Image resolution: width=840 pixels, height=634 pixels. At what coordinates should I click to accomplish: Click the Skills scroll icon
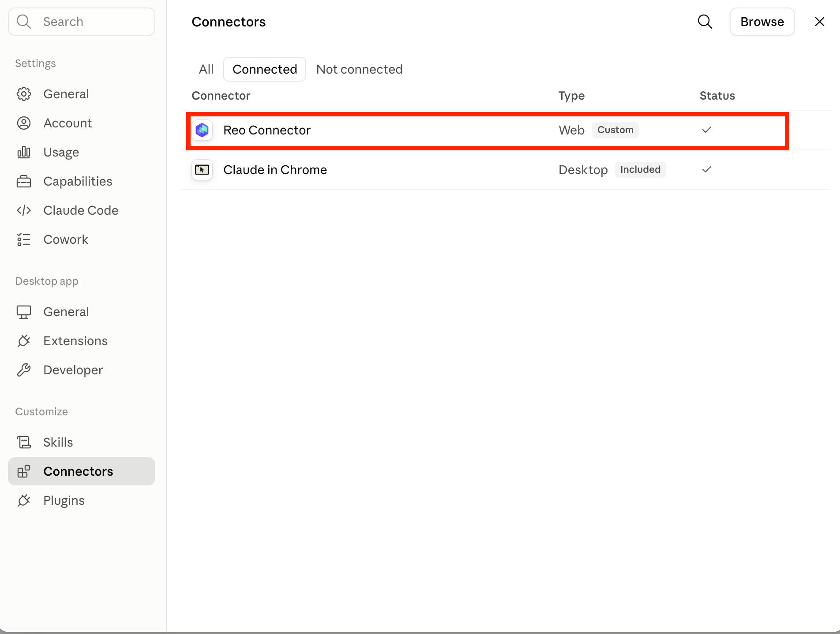tap(24, 442)
